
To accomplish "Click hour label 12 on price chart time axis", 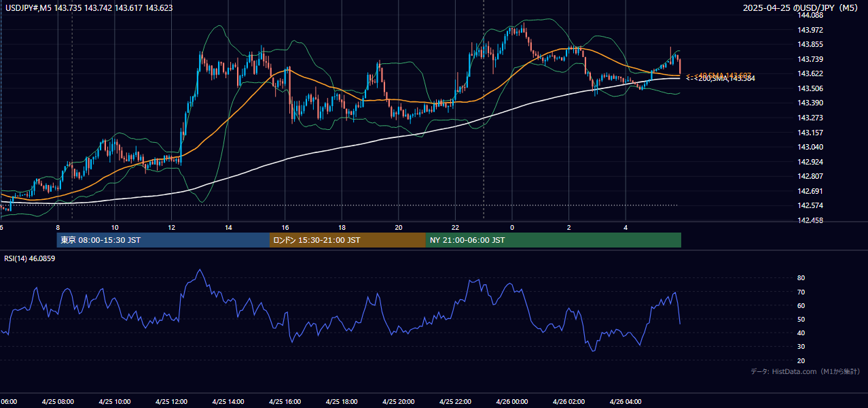I will coord(171,227).
